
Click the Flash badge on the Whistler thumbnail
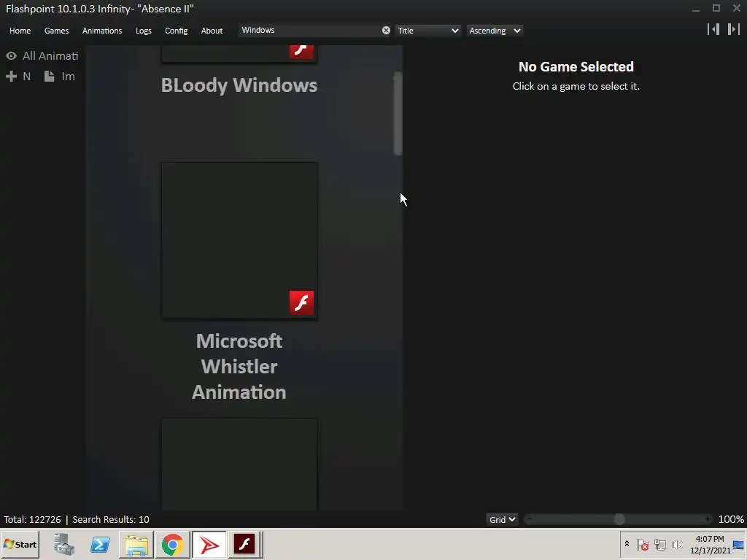pyautogui.click(x=301, y=303)
